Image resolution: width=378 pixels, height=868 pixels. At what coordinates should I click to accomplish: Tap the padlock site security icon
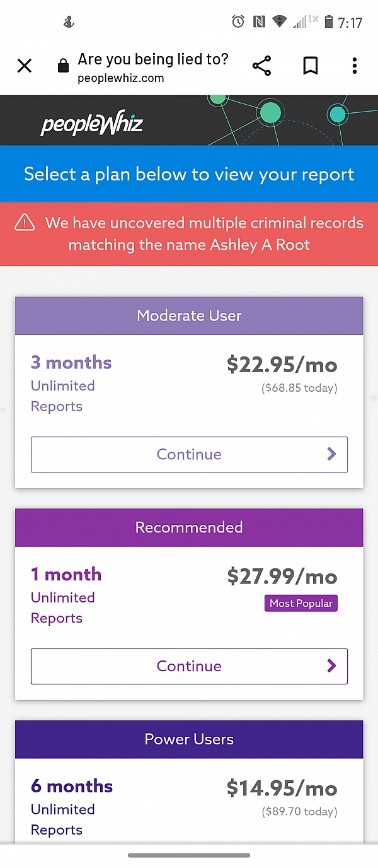63,66
